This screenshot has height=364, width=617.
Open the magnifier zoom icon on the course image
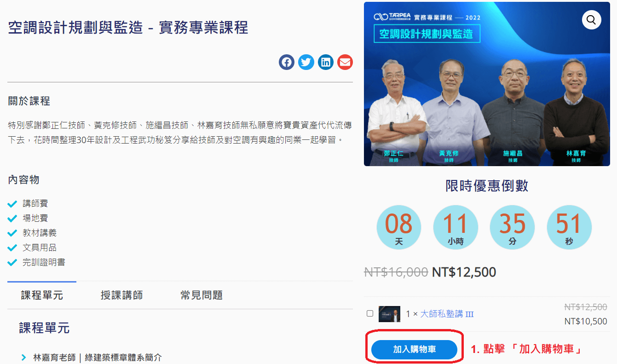591,20
